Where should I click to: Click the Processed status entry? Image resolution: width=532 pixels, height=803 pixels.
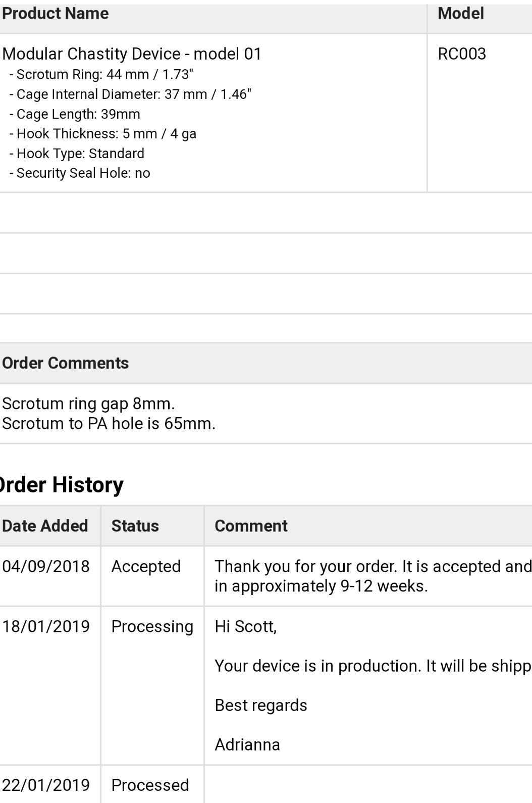click(x=150, y=785)
